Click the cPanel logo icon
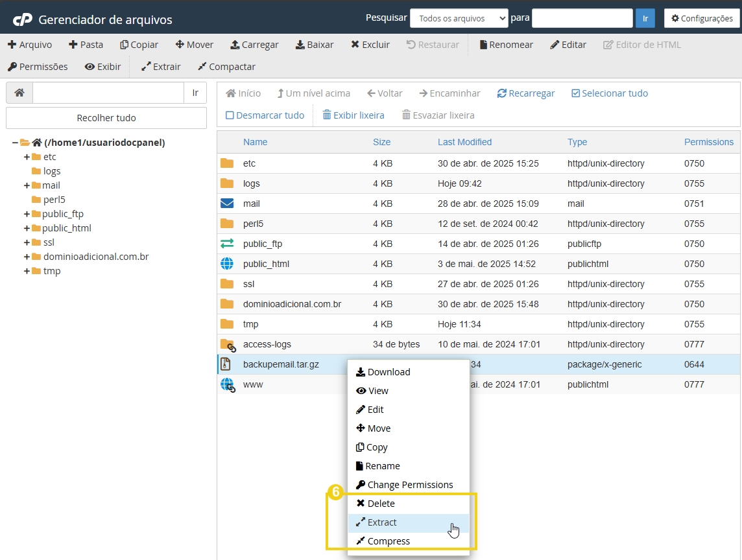Screen dimensions: 742x560 [22, 19]
